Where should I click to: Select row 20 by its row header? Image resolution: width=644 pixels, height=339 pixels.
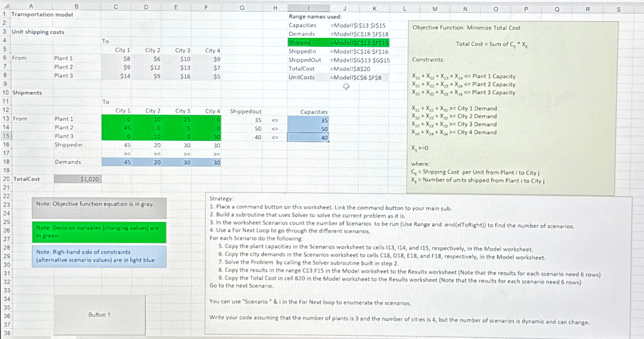[x=6, y=179]
